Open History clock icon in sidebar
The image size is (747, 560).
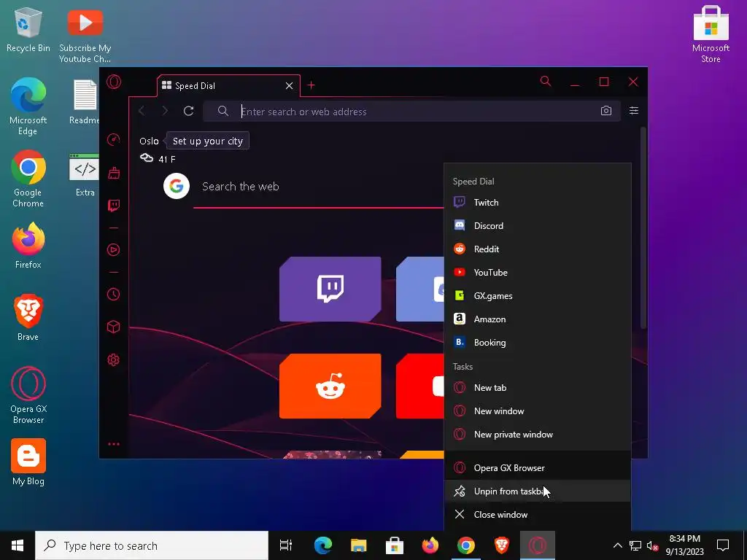(113, 294)
